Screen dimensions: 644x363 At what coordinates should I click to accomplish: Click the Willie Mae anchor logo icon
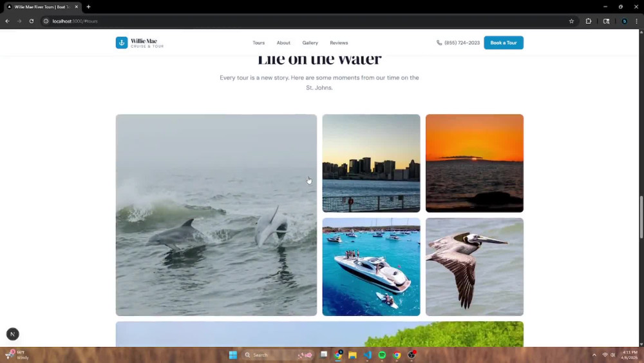(122, 43)
